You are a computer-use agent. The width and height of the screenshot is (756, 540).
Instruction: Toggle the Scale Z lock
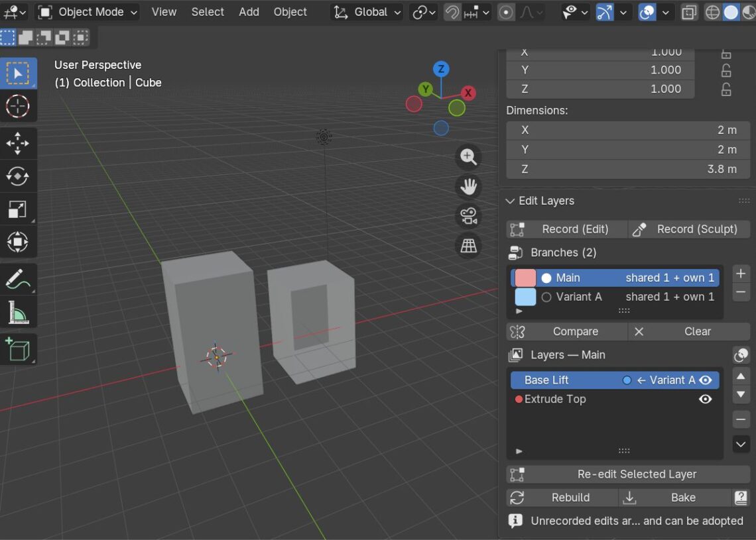tap(725, 89)
